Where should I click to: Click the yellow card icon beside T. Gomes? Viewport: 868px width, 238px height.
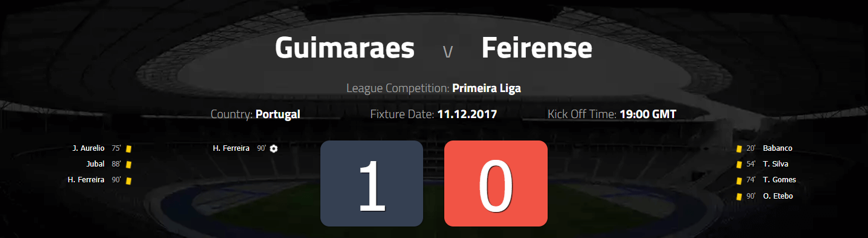click(x=739, y=180)
